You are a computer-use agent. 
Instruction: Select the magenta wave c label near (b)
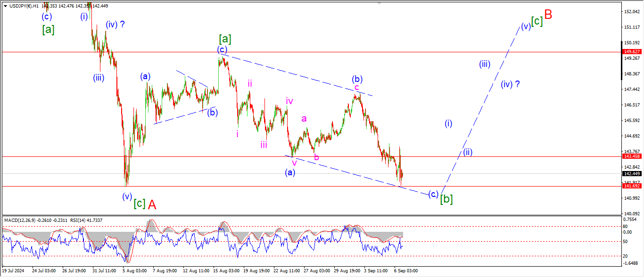pyautogui.click(x=357, y=88)
